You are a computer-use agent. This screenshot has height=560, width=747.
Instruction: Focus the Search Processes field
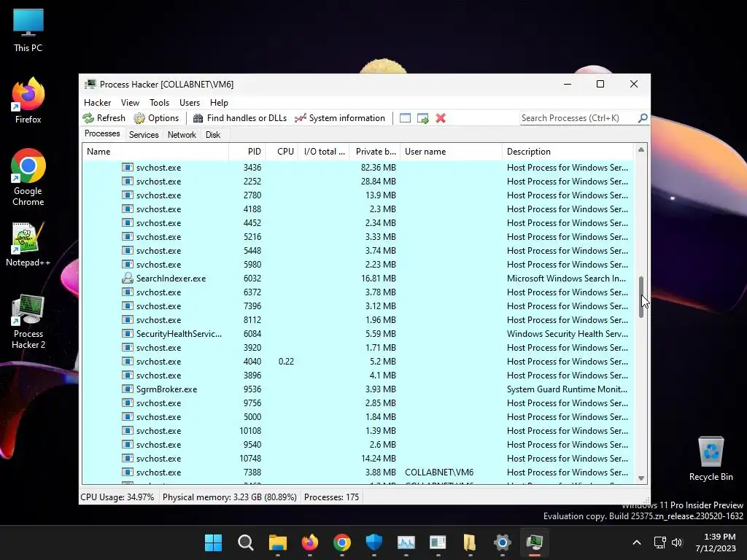click(578, 118)
